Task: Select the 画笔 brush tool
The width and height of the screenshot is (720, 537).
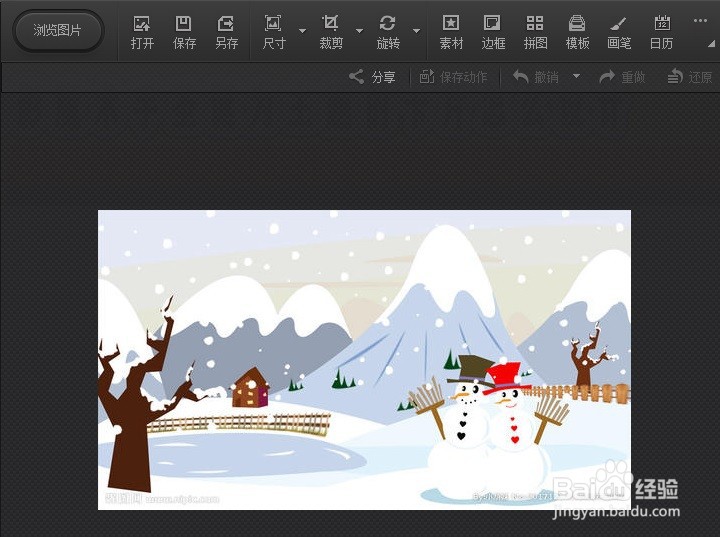Action: tap(619, 33)
